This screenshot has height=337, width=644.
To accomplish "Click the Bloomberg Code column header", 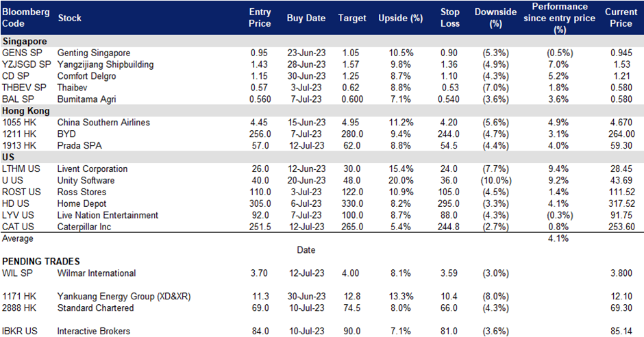I will [25, 18].
